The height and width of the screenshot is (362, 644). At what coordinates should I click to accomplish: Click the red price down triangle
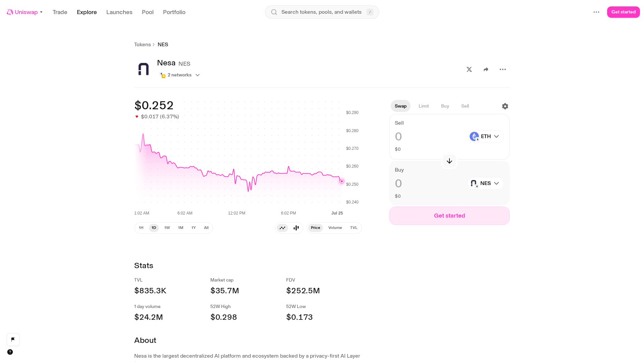[x=137, y=117]
